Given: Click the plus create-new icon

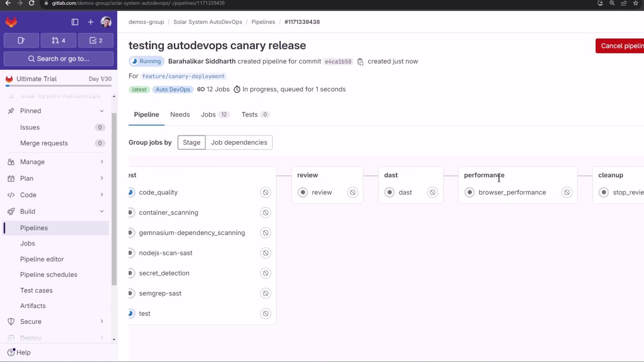Looking at the screenshot, I should click(91, 22).
